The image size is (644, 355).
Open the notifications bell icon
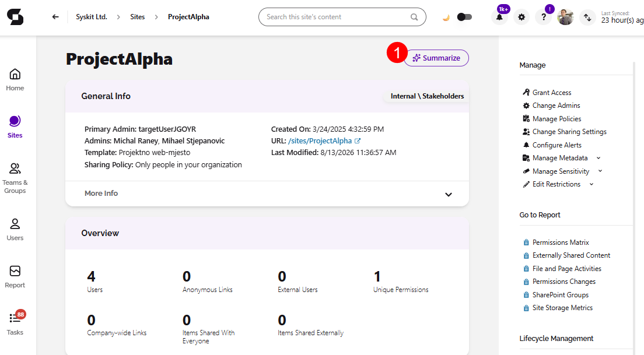[x=499, y=17]
